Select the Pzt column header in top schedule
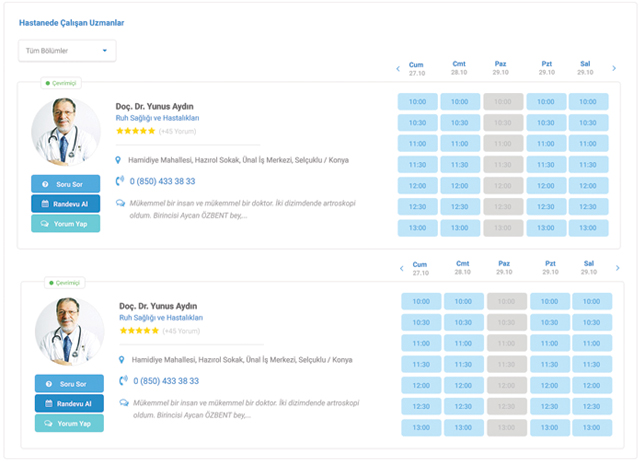This screenshot has width=643, height=461. coord(546,68)
